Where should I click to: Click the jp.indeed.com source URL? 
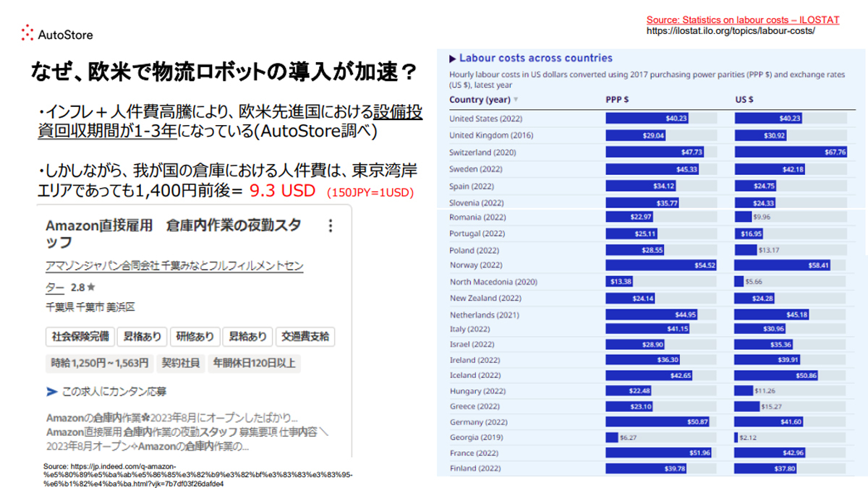point(198,475)
